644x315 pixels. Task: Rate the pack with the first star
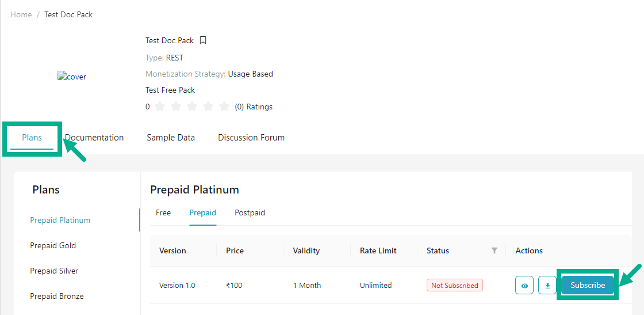pyautogui.click(x=160, y=107)
